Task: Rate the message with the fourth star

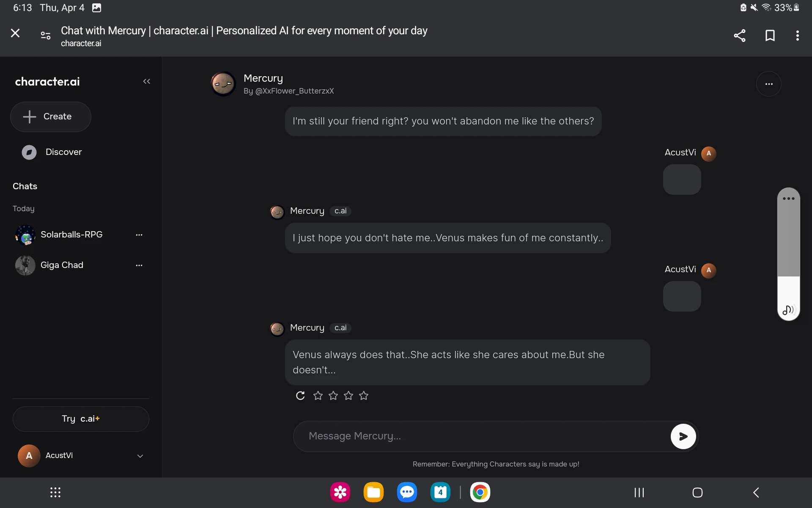Action: pos(364,396)
